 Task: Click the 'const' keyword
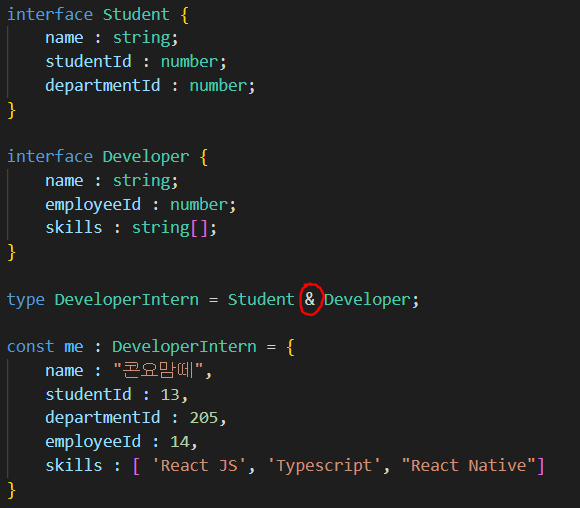coord(31,347)
